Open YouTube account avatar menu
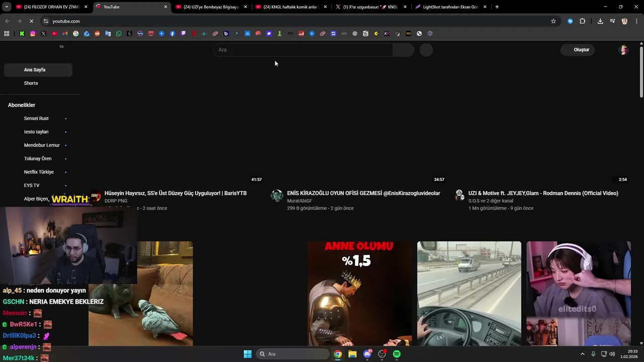Image resolution: width=644 pixels, height=362 pixels. [623, 50]
